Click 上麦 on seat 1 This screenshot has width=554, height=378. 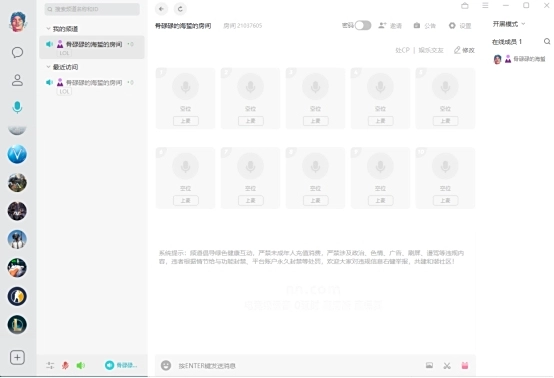186,121
